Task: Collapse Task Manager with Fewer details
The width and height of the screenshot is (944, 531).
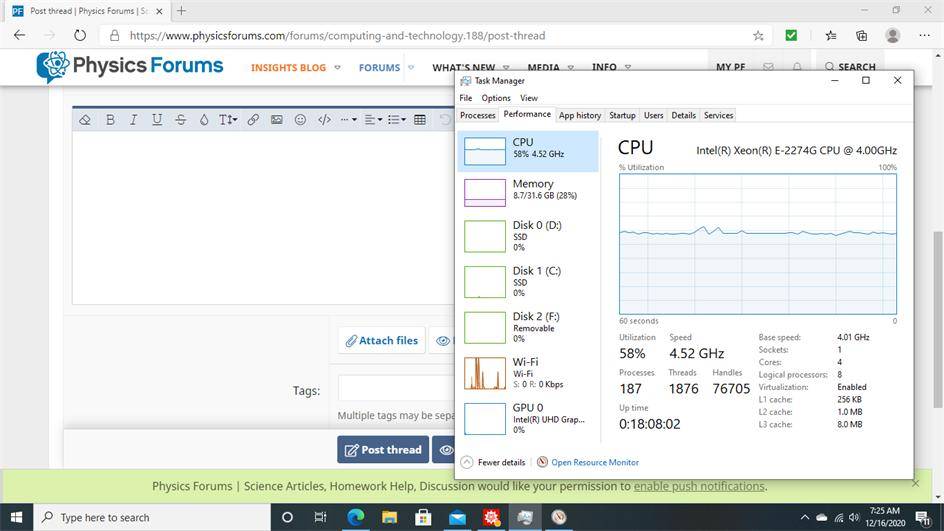Action: tap(493, 462)
